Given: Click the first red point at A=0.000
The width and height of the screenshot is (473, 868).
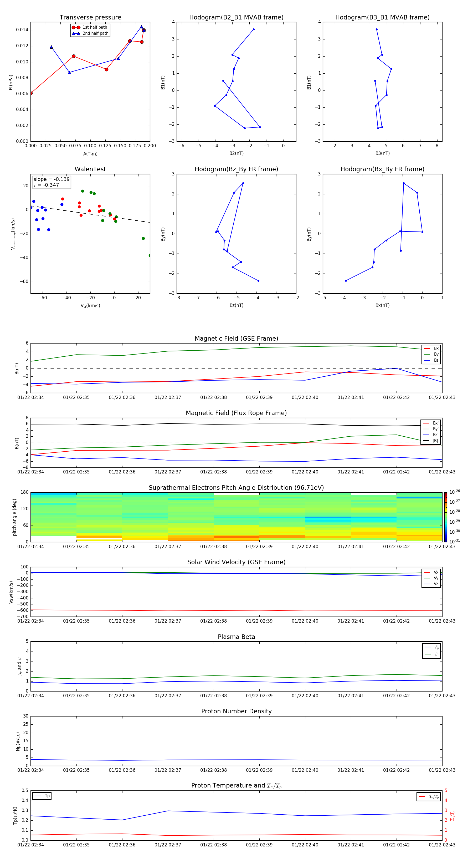Looking at the screenshot, I should (31, 93).
